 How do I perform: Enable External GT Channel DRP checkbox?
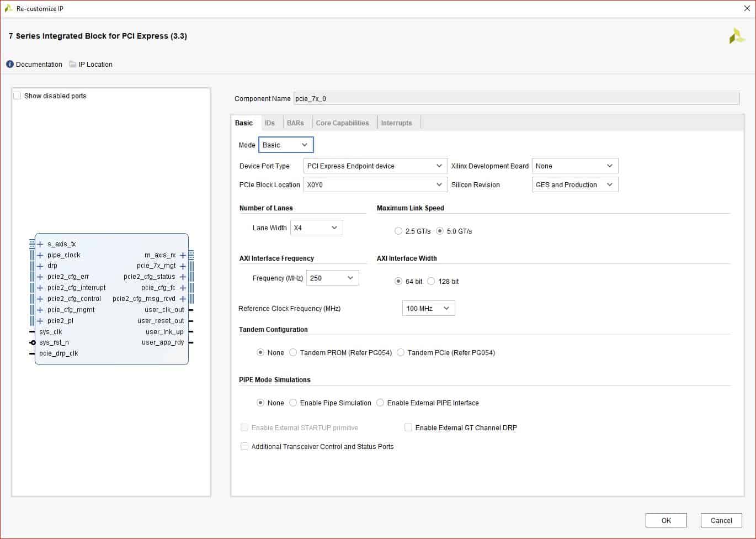408,428
